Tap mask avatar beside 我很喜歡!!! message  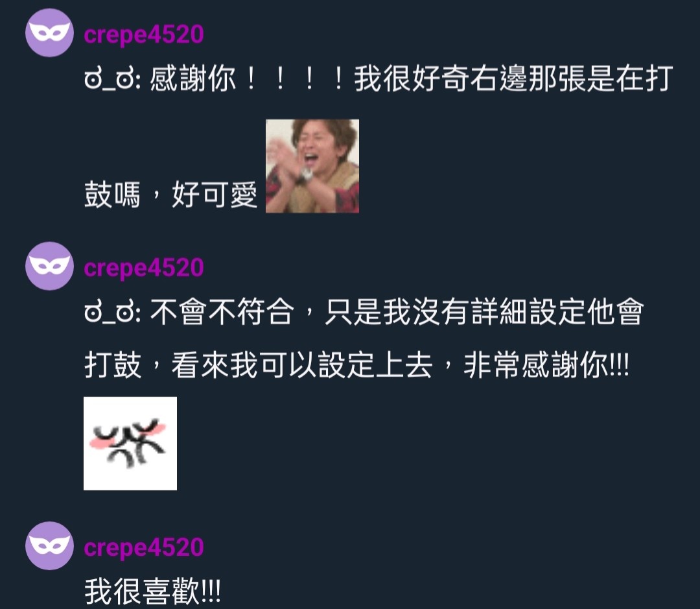(49, 545)
